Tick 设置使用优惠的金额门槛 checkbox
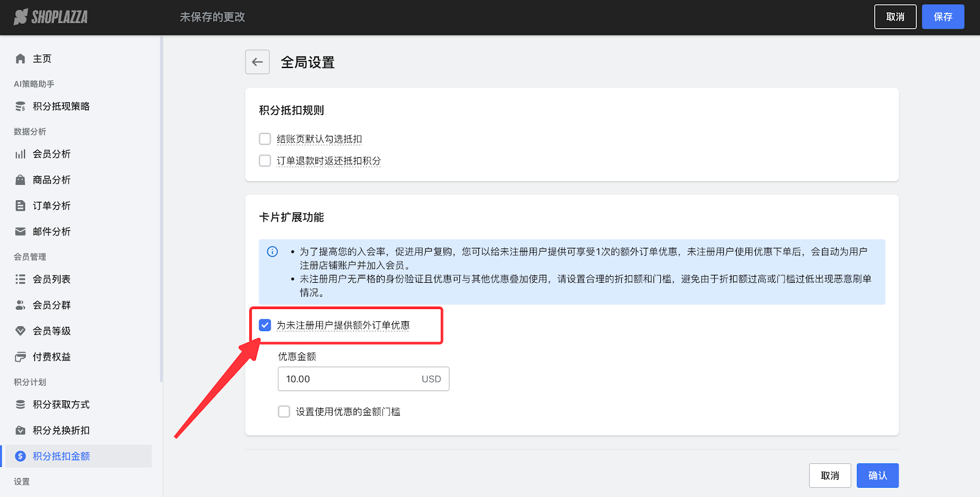Image resolution: width=980 pixels, height=497 pixels. (284, 411)
